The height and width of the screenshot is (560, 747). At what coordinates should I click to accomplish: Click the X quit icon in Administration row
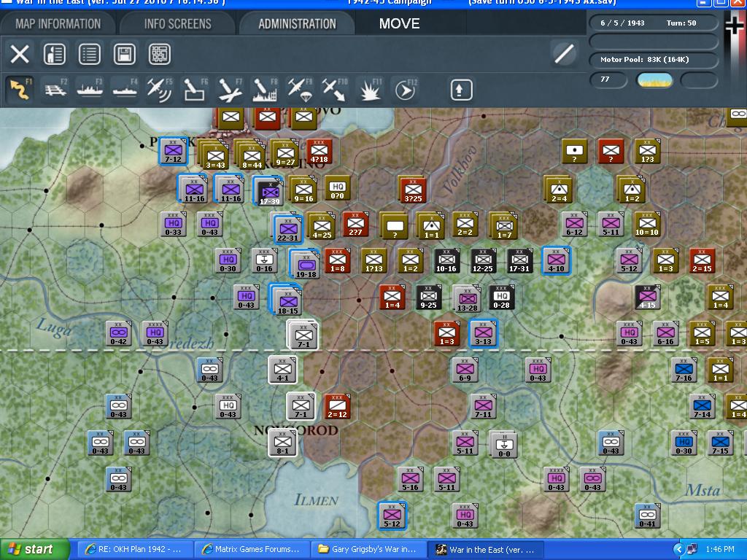point(20,54)
